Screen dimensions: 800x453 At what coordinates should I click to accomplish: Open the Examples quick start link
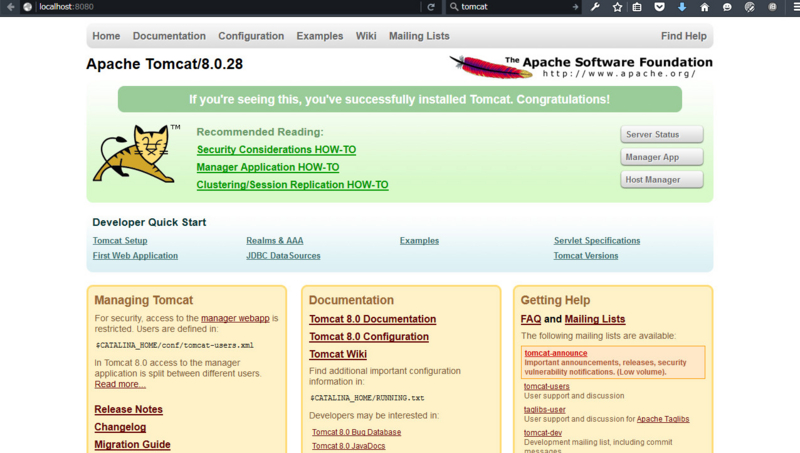pos(419,241)
